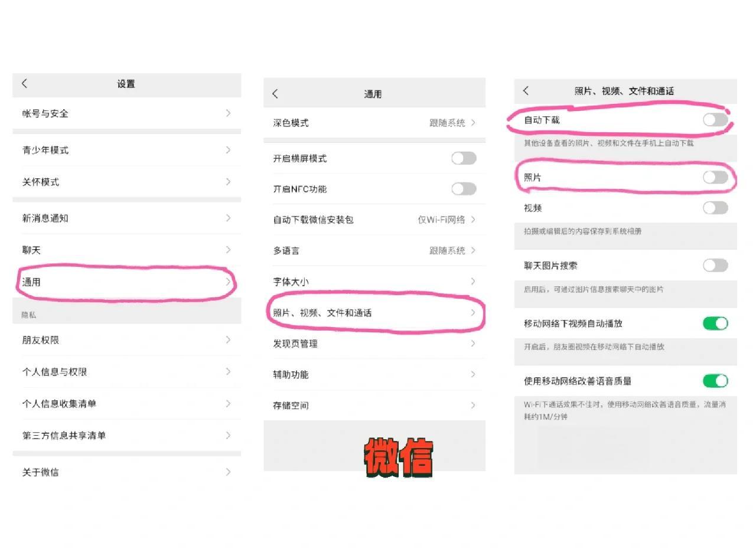Enable the 照片 save switch

715,177
